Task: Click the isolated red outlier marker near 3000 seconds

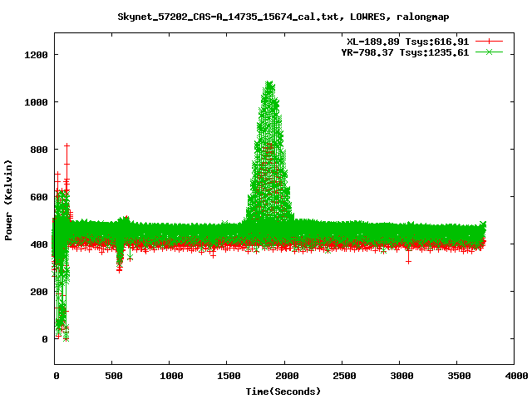Action: (408, 262)
